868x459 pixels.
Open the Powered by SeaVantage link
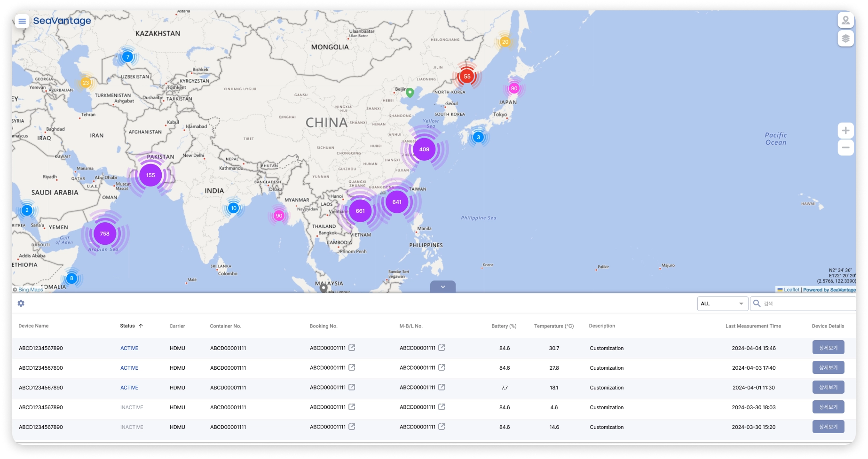coord(829,290)
